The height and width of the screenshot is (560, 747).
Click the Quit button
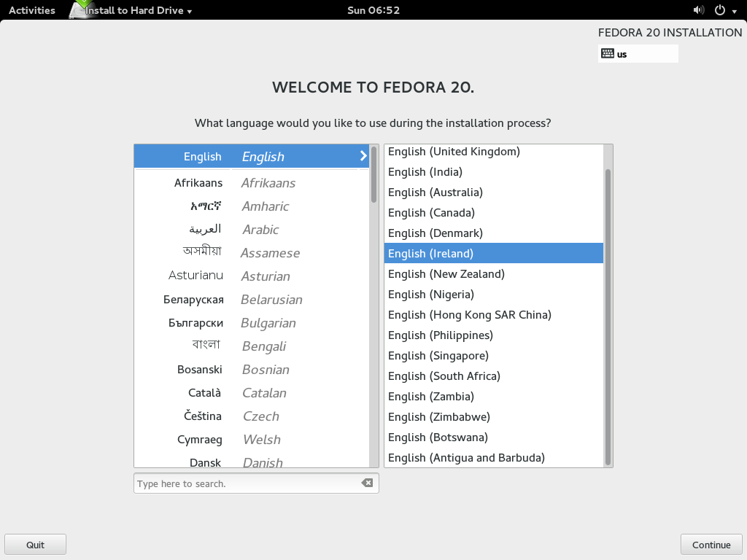click(35, 545)
